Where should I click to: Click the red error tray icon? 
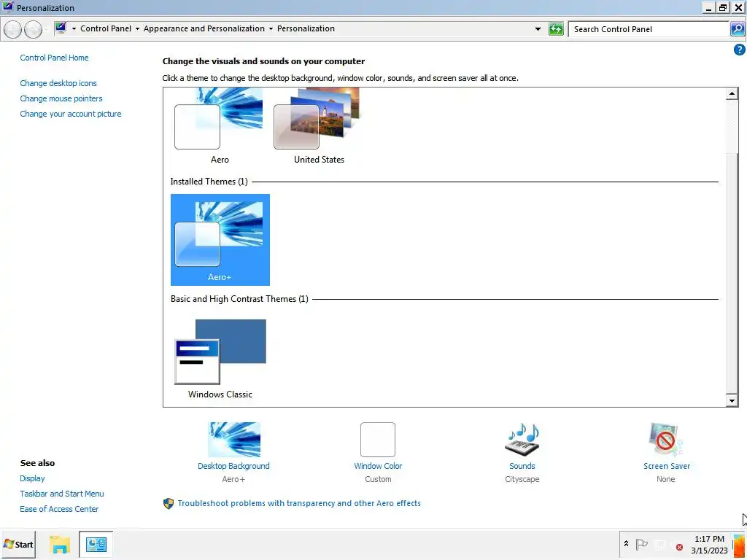pyautogui.click(x=679, y=547)
